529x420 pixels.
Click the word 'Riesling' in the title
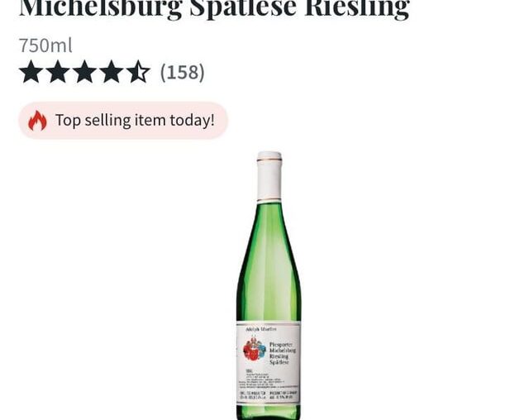[357, 8]
